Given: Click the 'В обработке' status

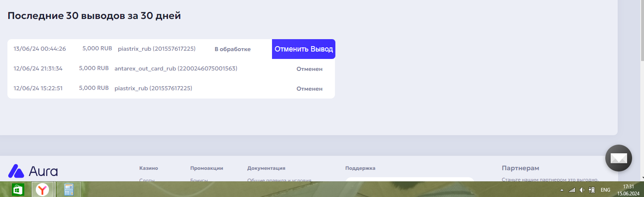Looking at the screenshot, I should [232, 49].
